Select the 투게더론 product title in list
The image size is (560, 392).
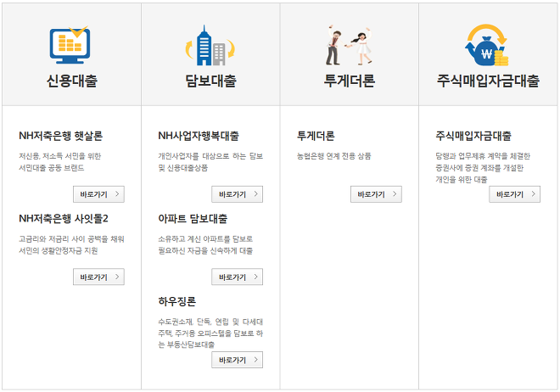[x=316, y=136]
